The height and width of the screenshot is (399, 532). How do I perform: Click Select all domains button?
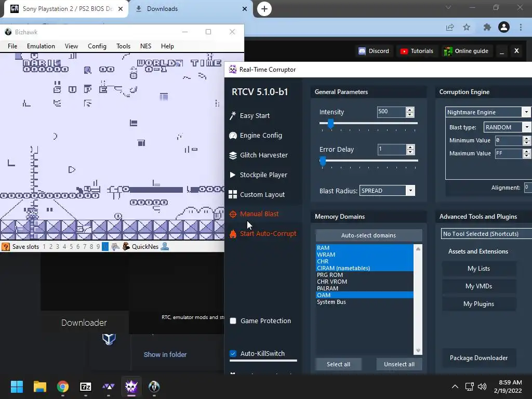338,364
